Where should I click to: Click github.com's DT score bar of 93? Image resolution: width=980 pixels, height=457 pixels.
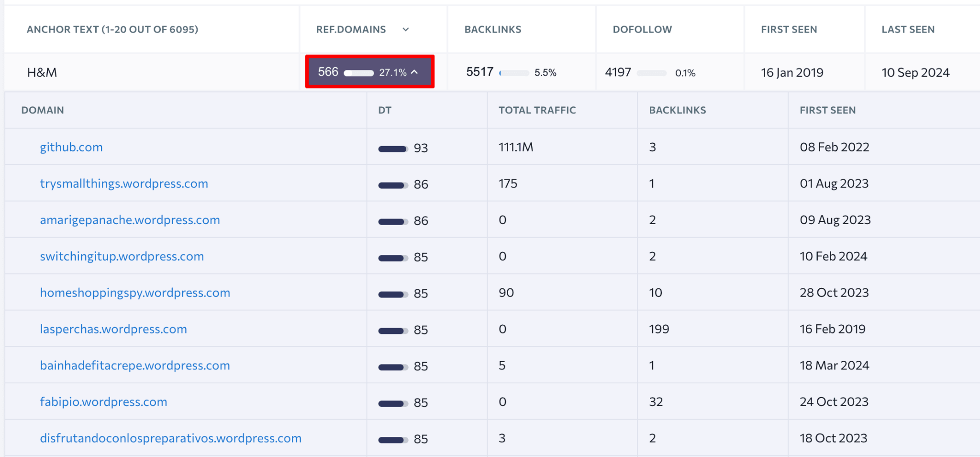click(392, 148)
